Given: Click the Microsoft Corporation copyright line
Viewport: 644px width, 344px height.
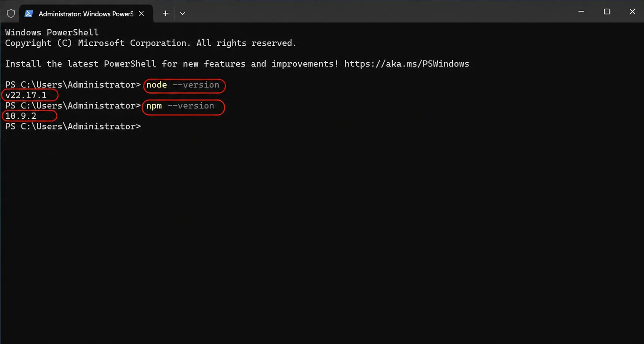Looking at the screenshot, I should point(151,43).
